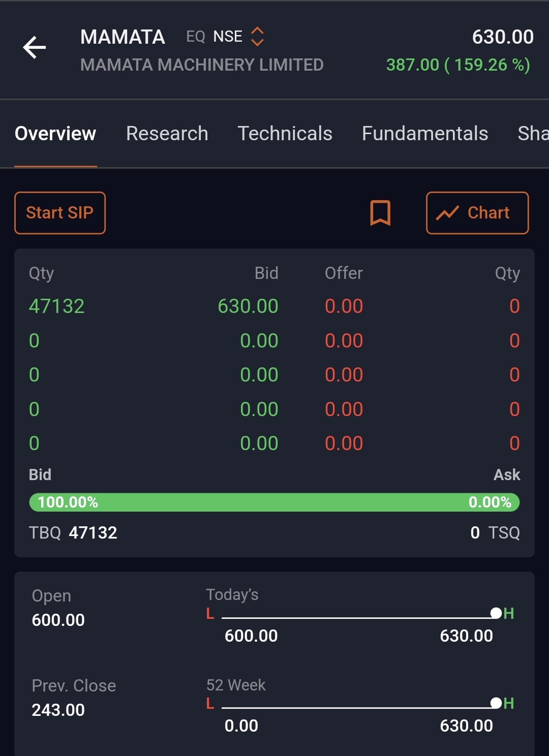
Task: Tap the Open price 600.00
Action: 58,620
